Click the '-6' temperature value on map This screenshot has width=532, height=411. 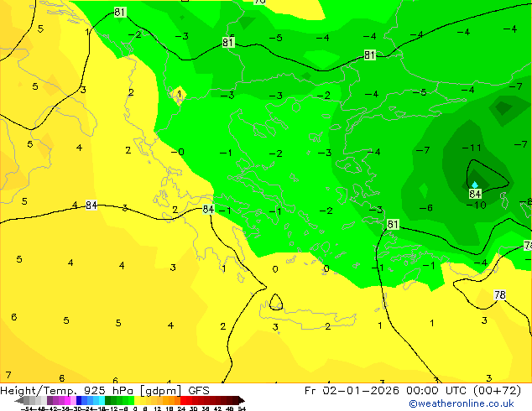[x=426, y=207]
